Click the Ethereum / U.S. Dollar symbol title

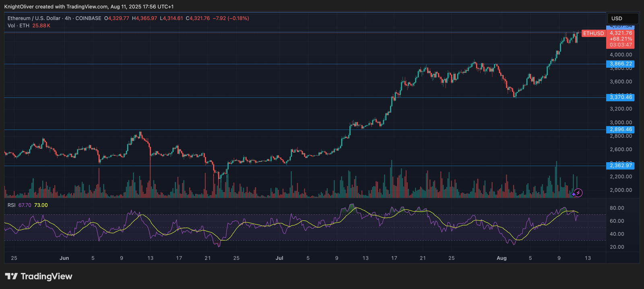(34, 18)
